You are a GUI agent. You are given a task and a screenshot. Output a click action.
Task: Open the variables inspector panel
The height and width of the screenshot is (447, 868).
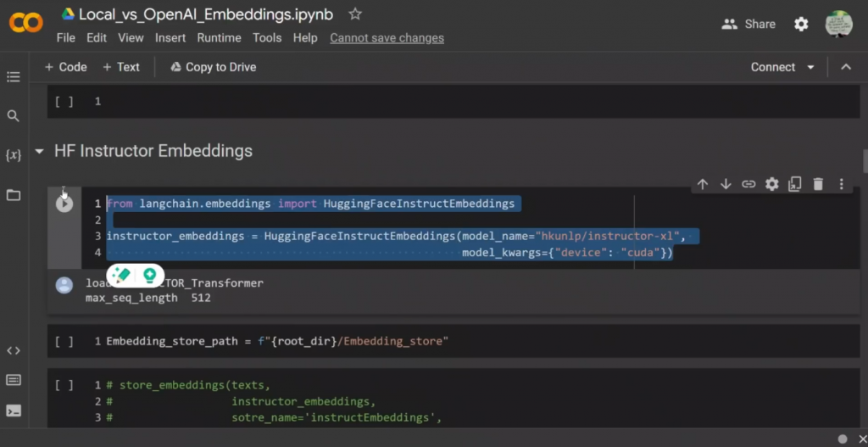click(13, 155)
